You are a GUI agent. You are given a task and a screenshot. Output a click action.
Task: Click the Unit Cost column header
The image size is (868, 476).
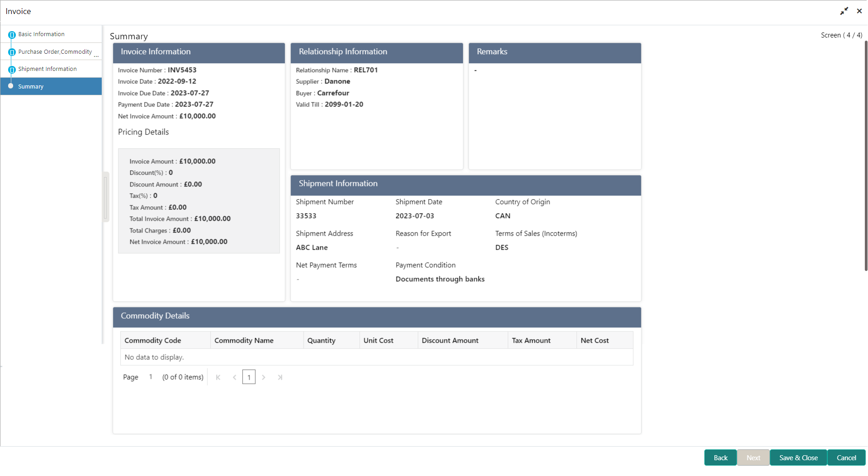pos(389,341)
